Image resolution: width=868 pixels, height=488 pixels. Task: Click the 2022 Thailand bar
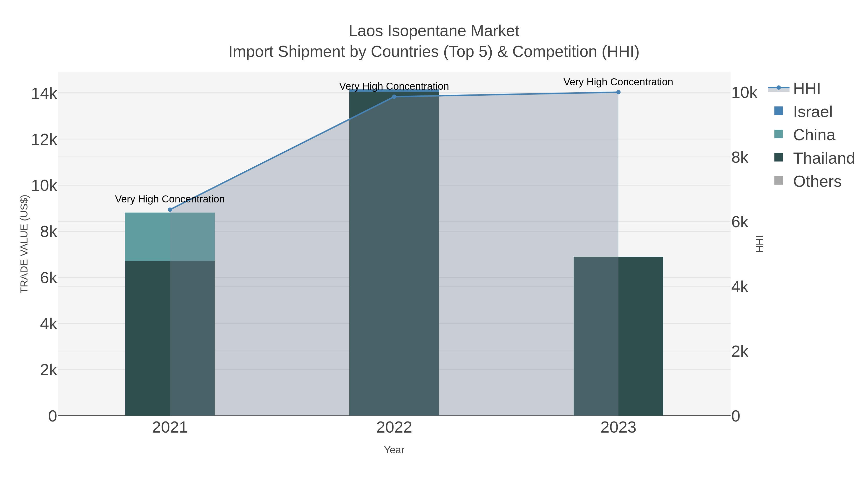[x=394, y=254]
